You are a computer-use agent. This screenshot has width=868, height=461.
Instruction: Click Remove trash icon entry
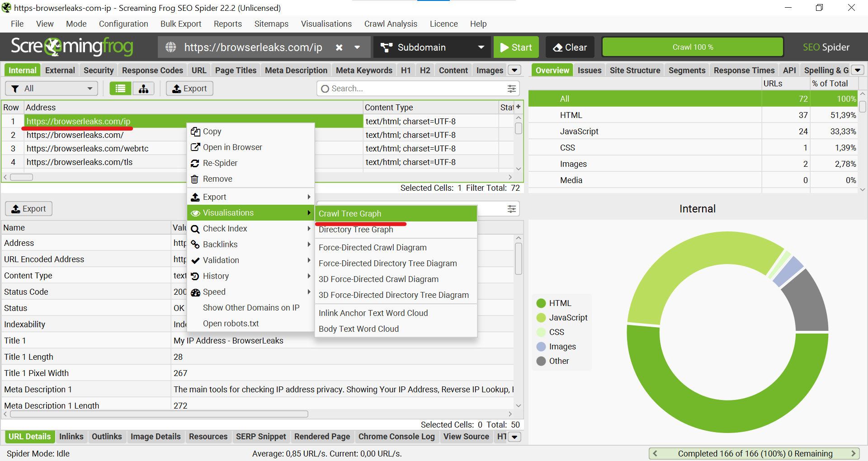195,179
